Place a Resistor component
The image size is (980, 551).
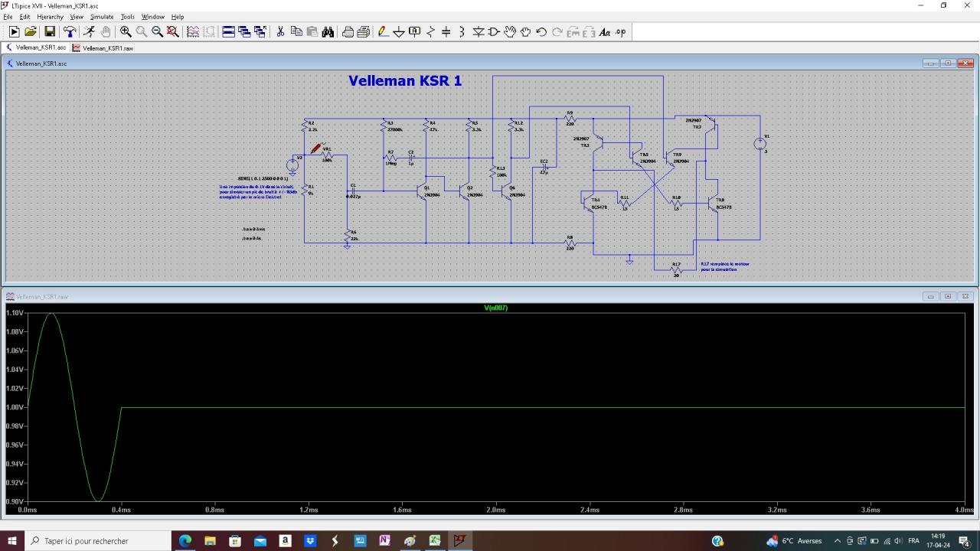point(430,31)
